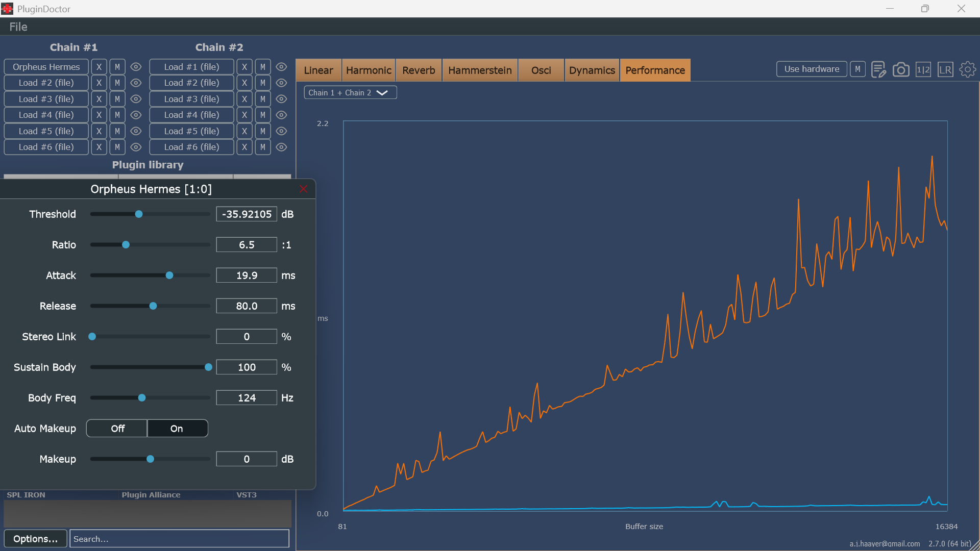The image size is (980, 551).
Task: Select the Performance tab
Action: tap(655, 70)
